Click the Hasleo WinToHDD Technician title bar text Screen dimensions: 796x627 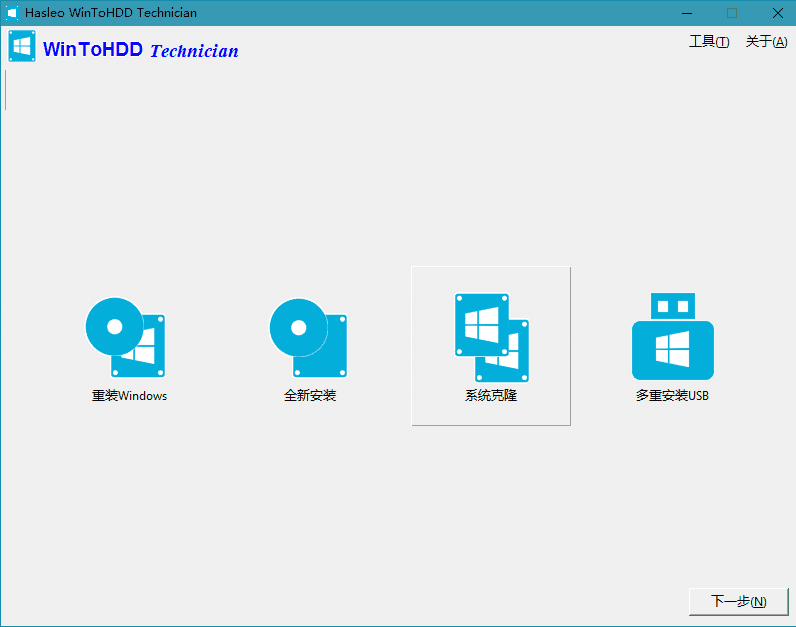tap(110, 13)
